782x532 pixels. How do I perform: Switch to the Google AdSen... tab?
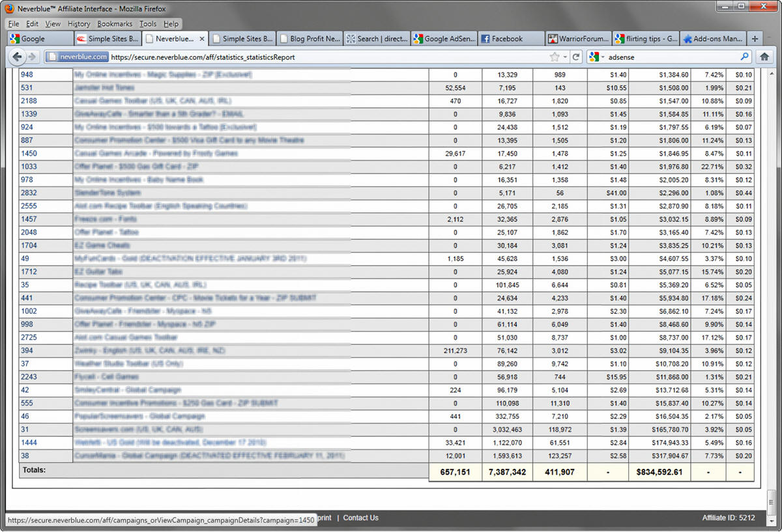click(444, 38)
